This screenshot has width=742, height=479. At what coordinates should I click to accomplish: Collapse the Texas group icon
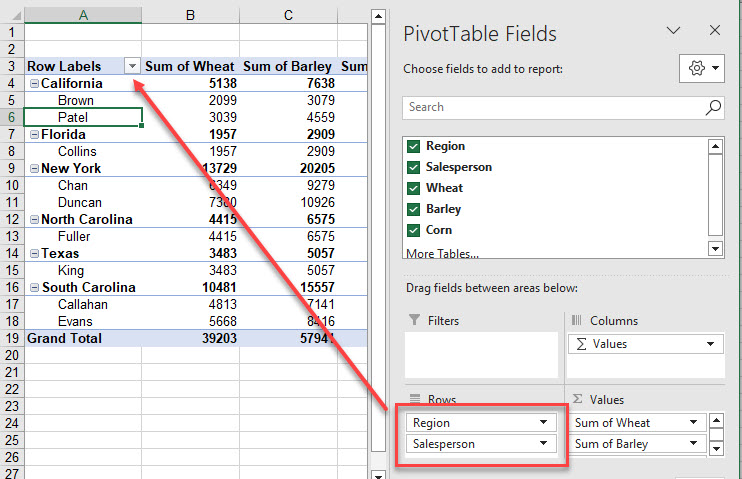[x=35, y=254]
